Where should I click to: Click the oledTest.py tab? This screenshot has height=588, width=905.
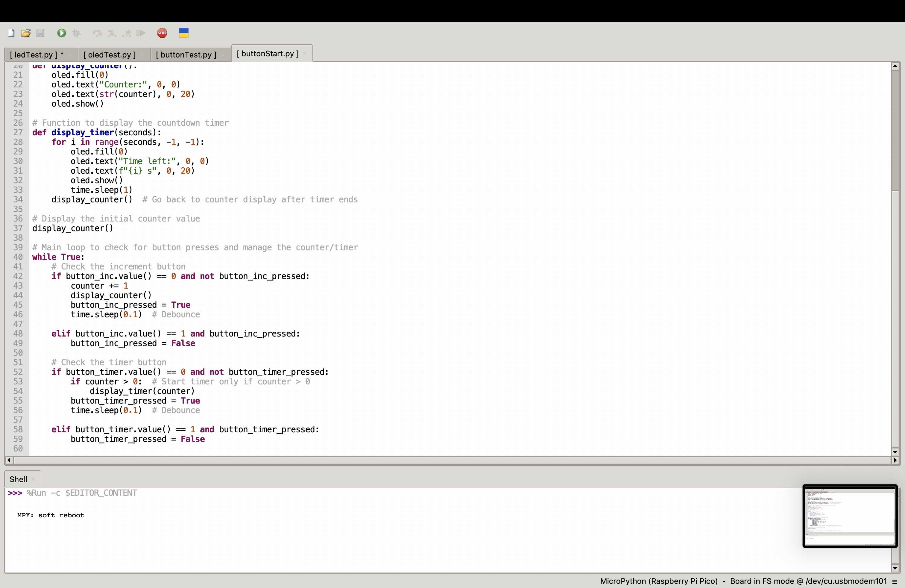point(109,54)
